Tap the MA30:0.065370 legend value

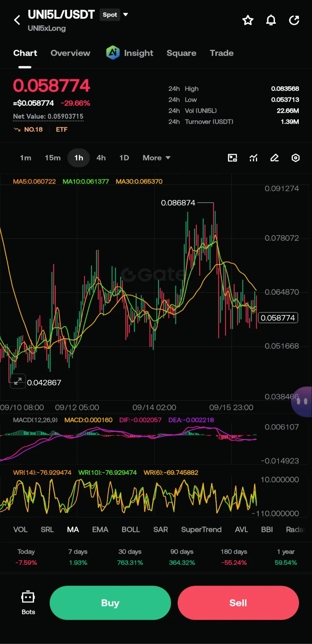139,182
